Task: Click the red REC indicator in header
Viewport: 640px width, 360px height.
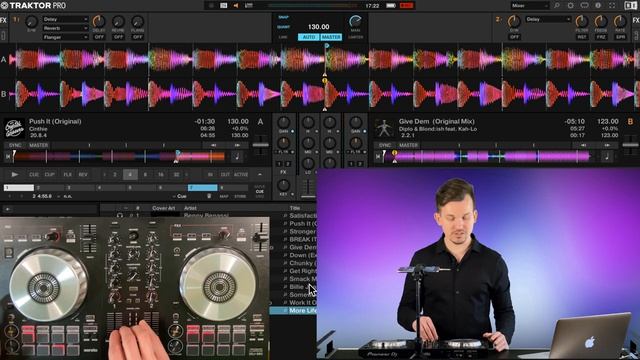Action: (x=407, y=5)
